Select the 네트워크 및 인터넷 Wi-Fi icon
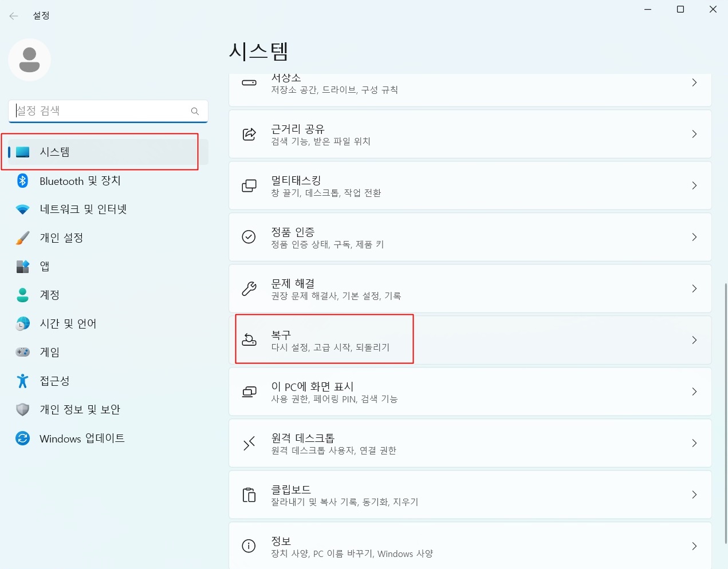728x569 pixels. coord(22,210)
